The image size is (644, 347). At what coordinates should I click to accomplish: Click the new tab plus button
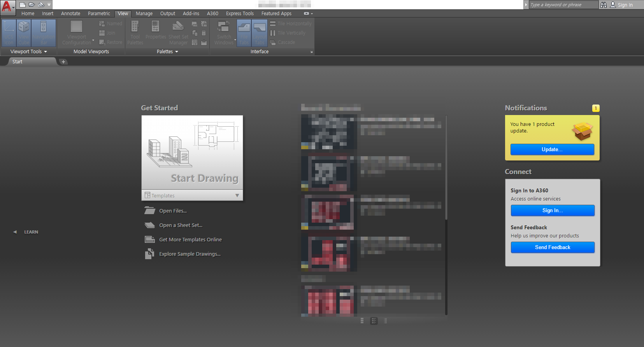63,62
